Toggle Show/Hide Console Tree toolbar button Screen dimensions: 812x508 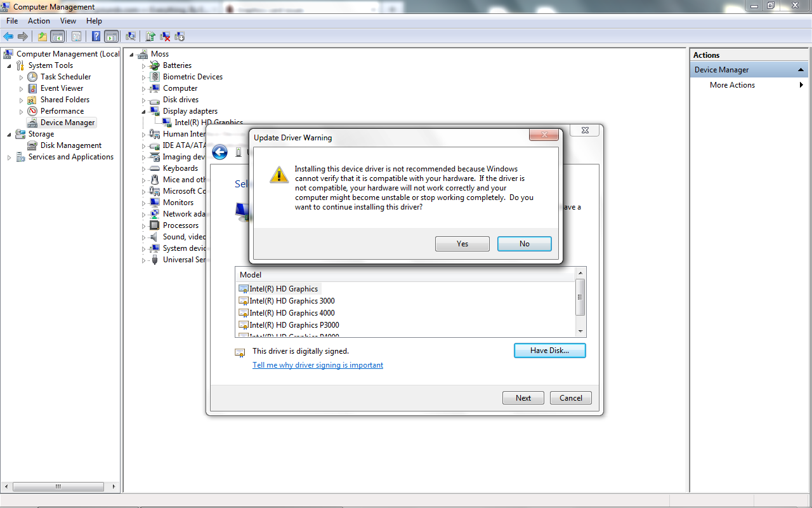click(58, 36)
